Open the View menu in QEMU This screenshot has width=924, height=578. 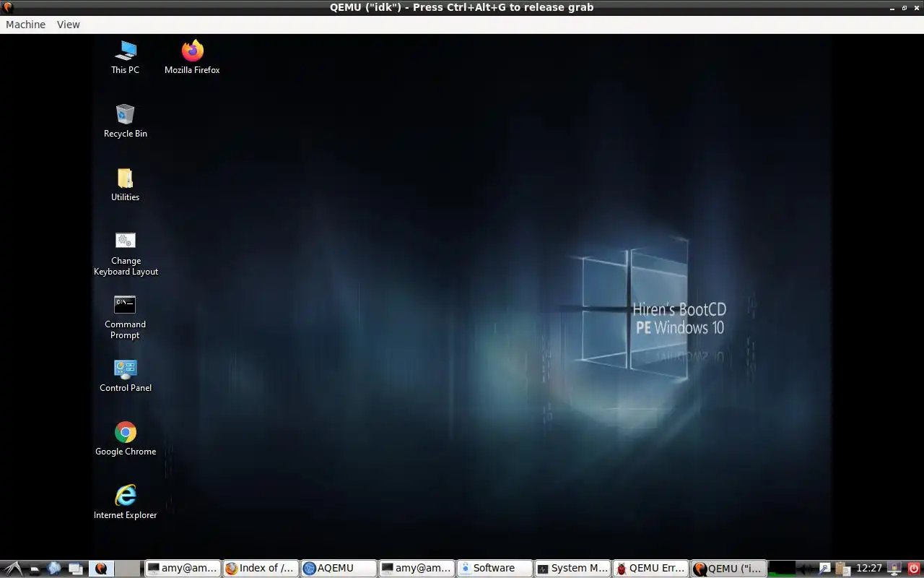69,25
